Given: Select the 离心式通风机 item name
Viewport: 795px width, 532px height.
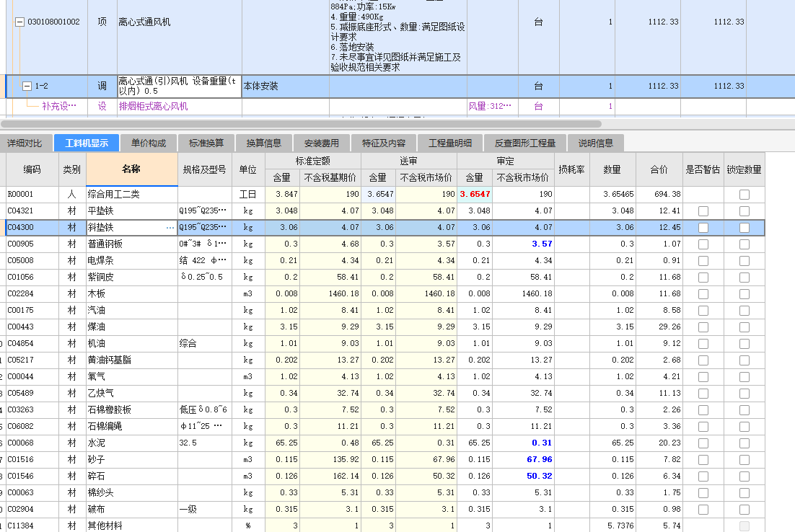Looking at the screenshot, I should click(144, 22).
